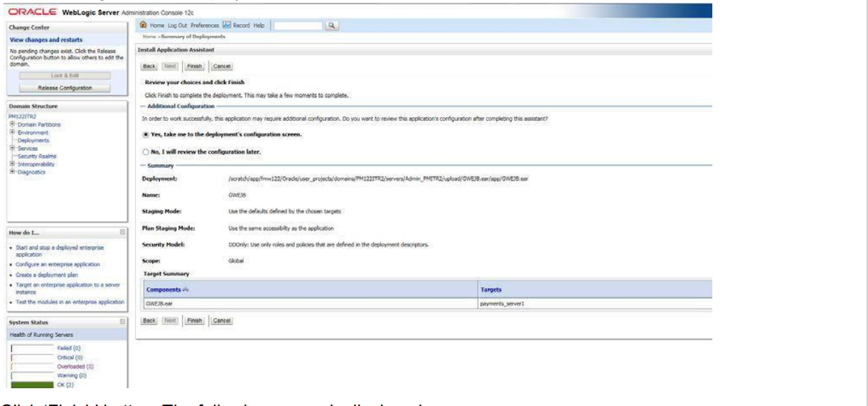Image resolution: width=868 pixels, height=406 pixels.
Task: Collapse the System Status panel icon
Action: [x=122, y=322]
